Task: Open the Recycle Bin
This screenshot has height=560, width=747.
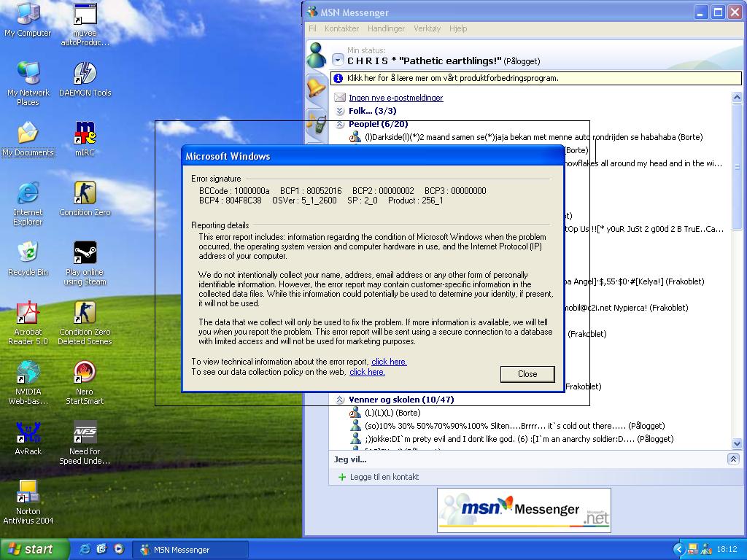Action: point(28,259)
